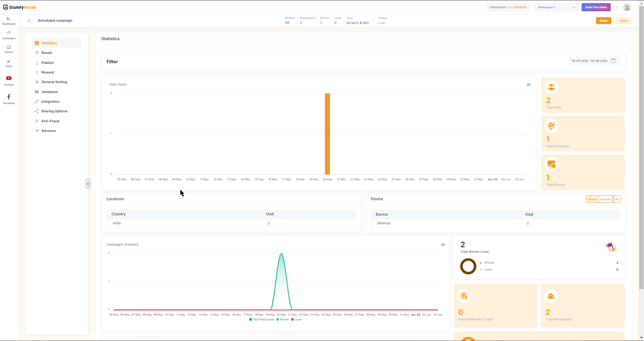Switch to Browser tab in Device panel
Viewport: 644px width, 341px height.
(x=606, y=199)
